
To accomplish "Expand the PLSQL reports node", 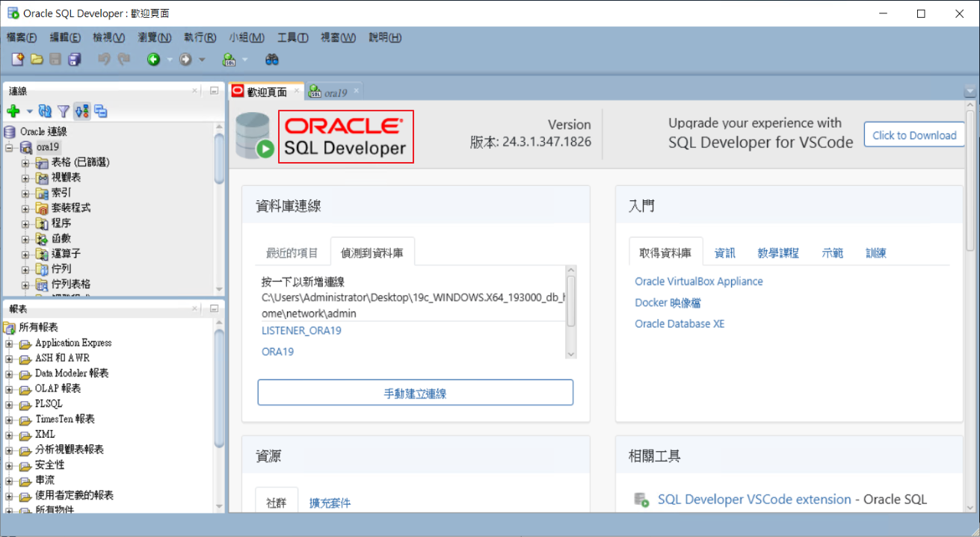I will point(10,404).
